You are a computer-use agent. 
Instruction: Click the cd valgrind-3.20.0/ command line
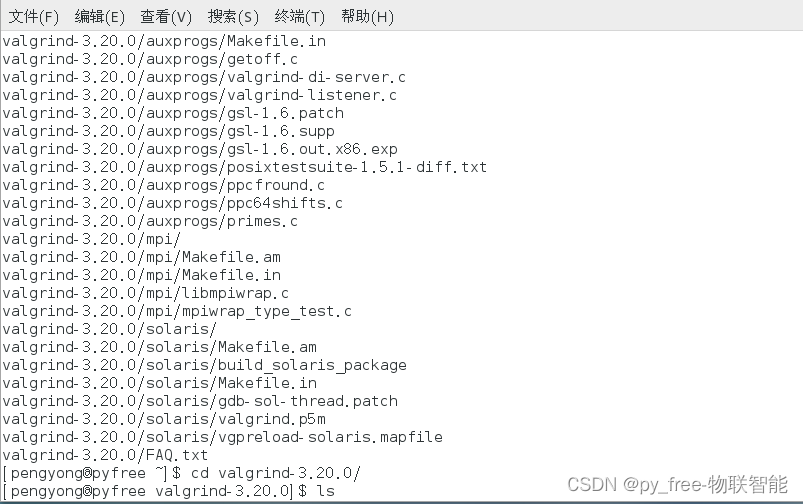click(276, 473)
